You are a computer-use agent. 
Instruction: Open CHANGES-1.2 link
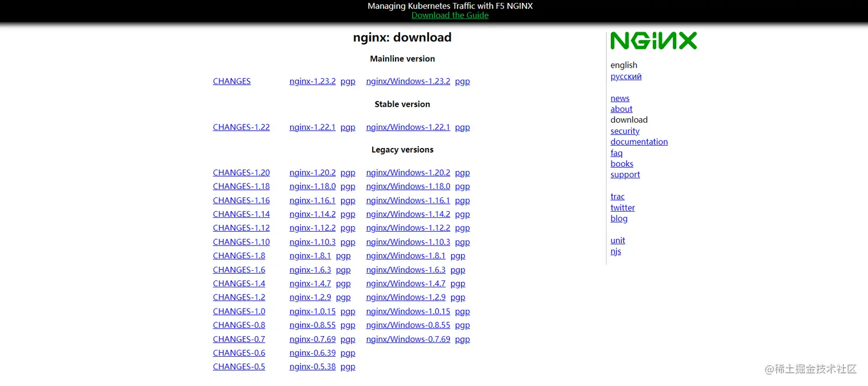click(x=239, y=298)
